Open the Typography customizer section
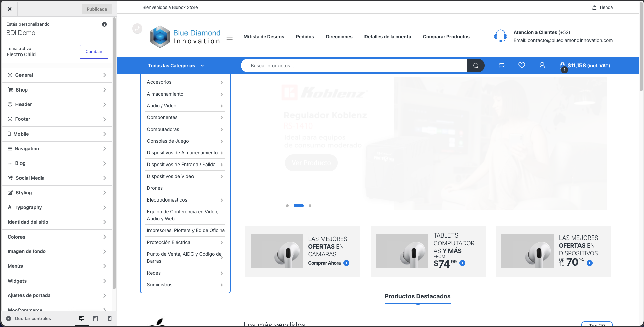 point(57,207)
